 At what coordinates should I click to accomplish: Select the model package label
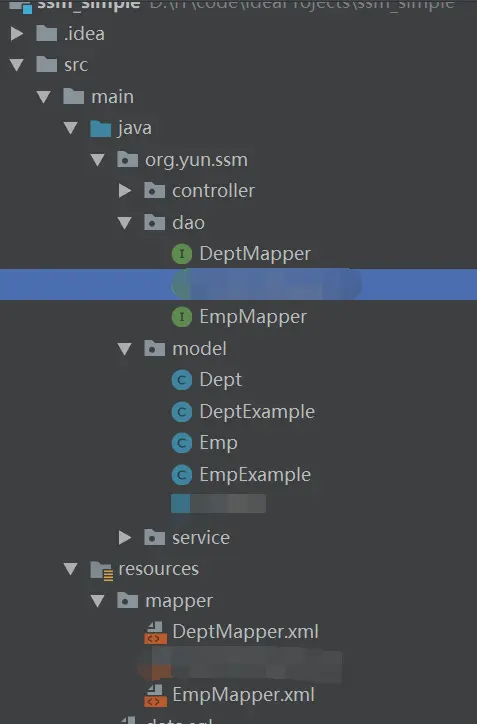[199, 349]
